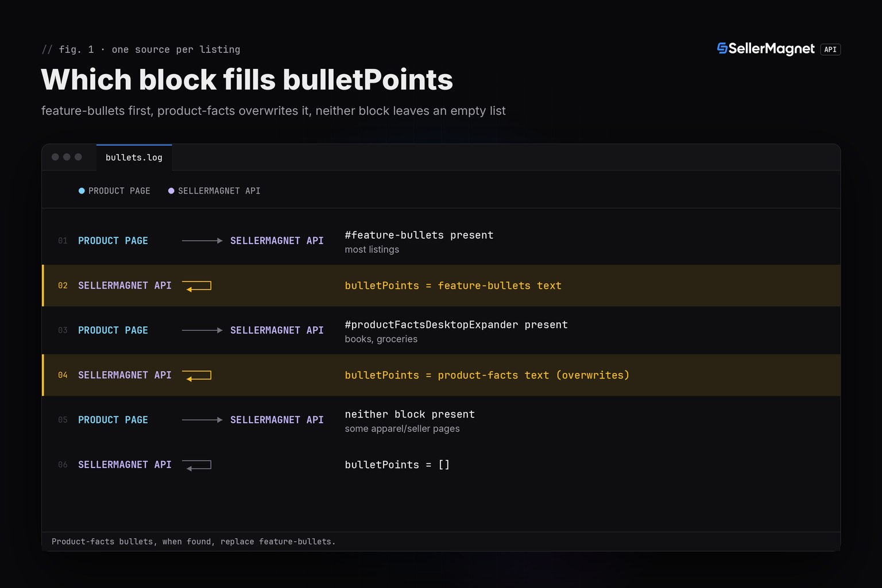882x588 pixels.
Task: Click the return arrow in row 04
Action: [197, 376]
